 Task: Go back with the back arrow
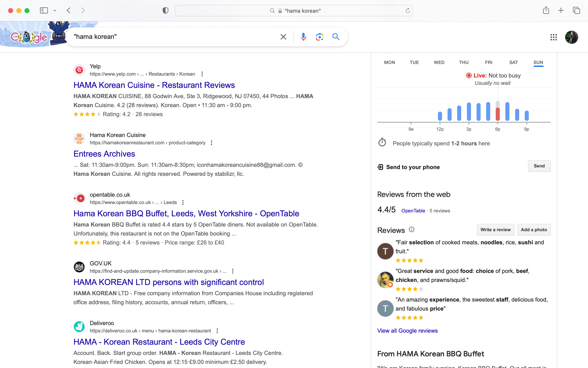(69, 10)
